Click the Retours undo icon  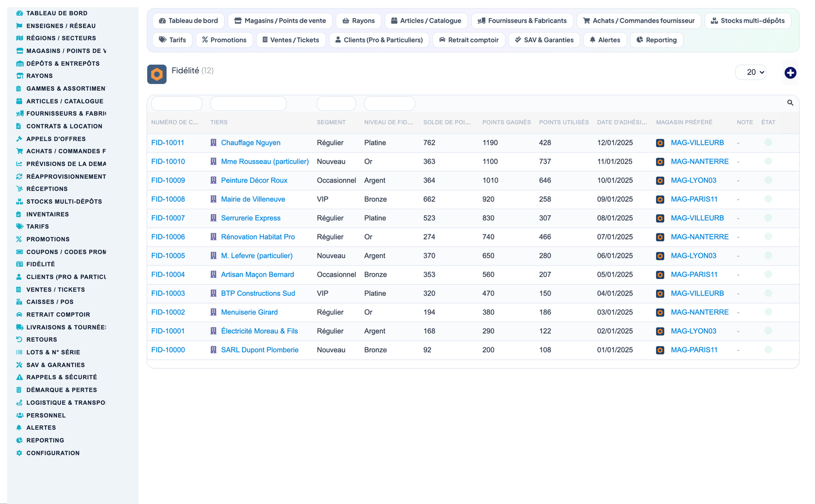[20, 339]
